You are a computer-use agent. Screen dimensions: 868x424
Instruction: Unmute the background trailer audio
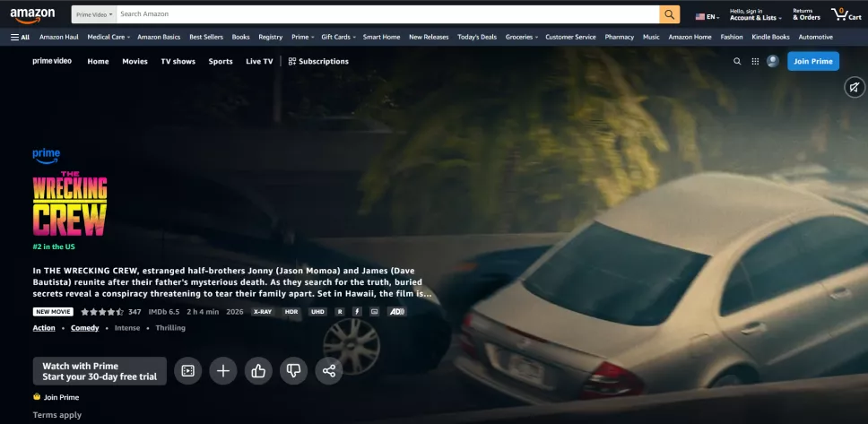pos(854,87)
